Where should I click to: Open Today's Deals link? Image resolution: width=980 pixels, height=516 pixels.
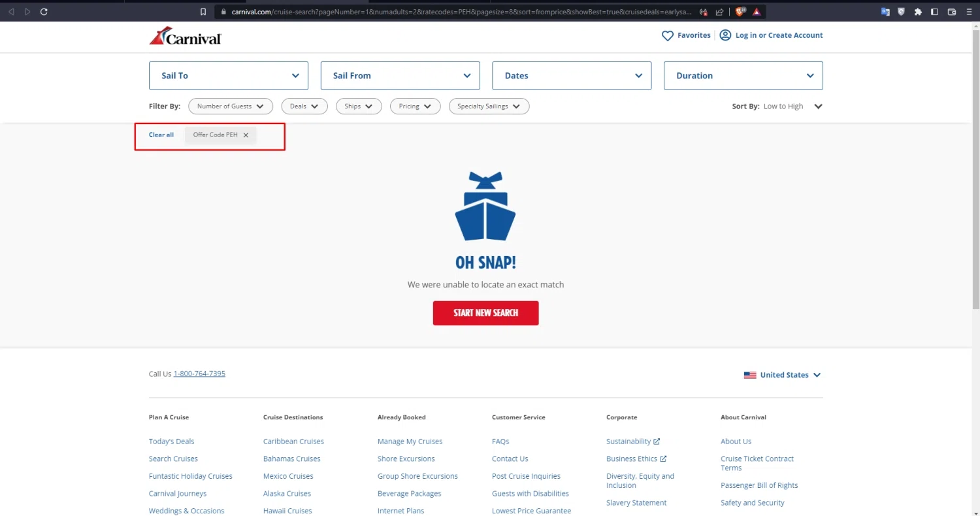coord(171,442)
